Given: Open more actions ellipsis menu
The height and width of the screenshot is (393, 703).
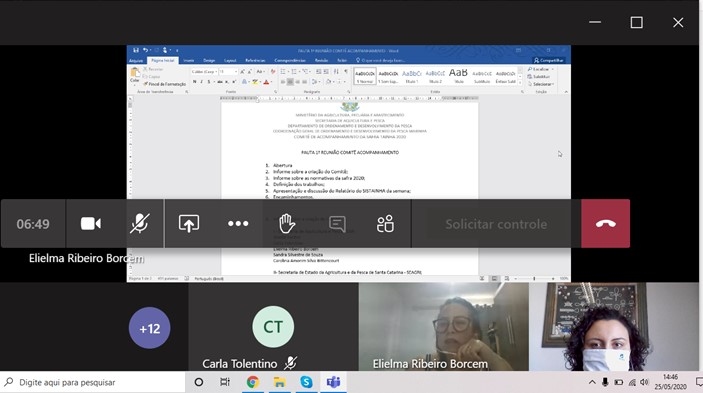Looking at the screenshot, I should [x=238, y=224].
